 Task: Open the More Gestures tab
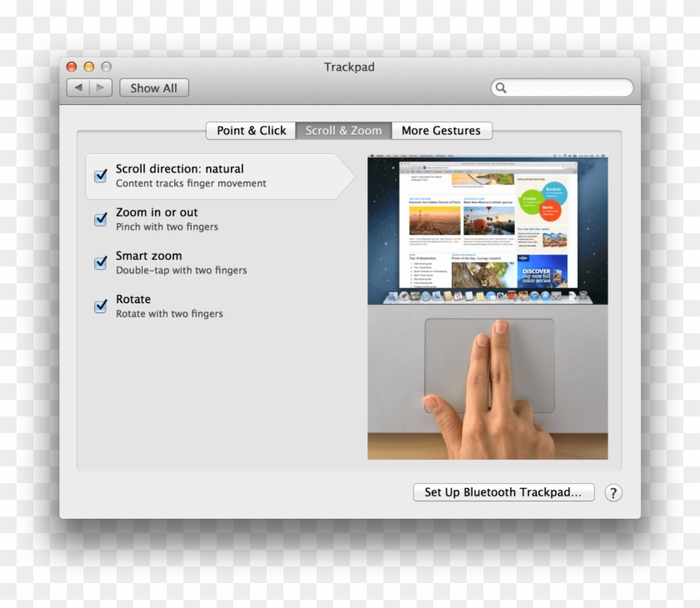[x=442, y=130]
